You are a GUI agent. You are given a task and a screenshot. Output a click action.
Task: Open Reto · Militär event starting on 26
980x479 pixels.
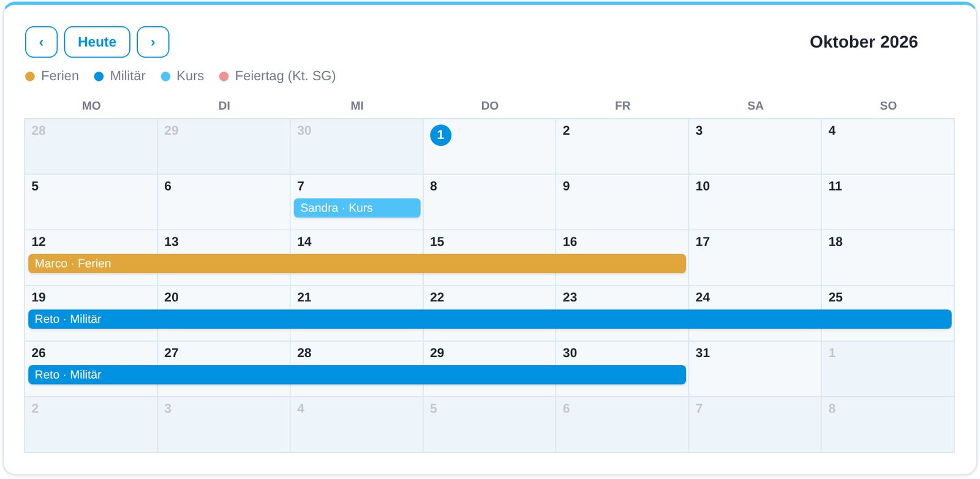(x=357, y=375)
